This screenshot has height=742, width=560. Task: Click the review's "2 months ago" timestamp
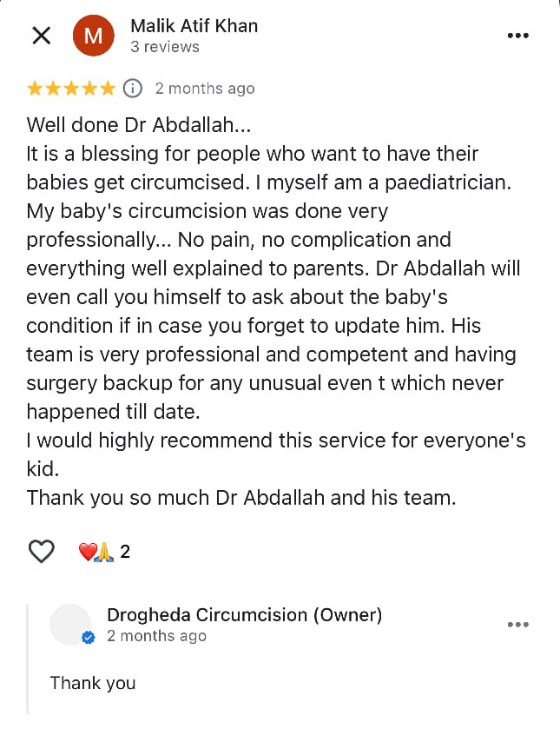pyautogui.click(x=205, y=88)
